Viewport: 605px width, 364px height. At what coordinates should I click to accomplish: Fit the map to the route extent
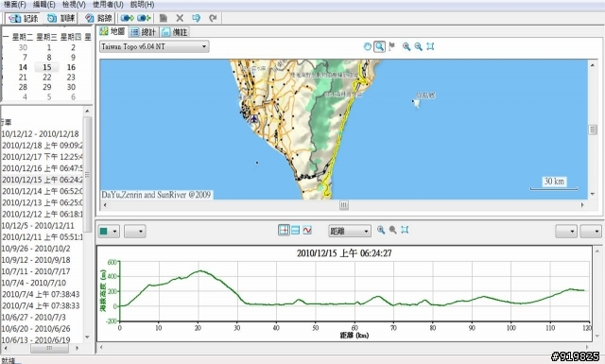(x=431, y=46)
